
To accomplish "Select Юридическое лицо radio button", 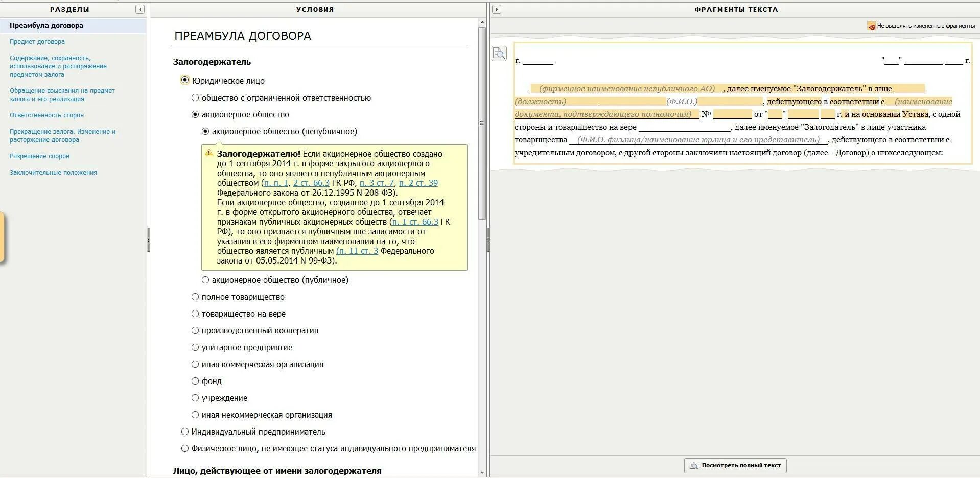I will click(185, 80).
